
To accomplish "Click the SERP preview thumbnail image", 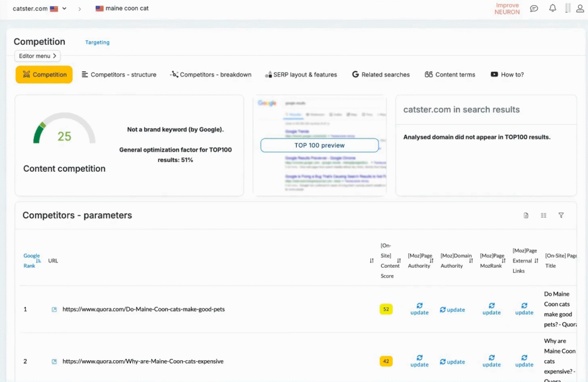I will [x=320, y=145].
